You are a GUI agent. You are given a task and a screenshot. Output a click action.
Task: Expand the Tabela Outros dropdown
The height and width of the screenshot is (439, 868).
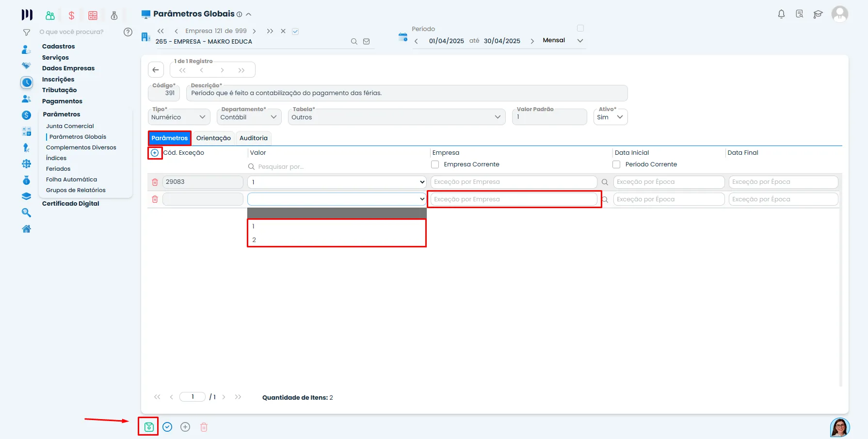tap(397, 117)
